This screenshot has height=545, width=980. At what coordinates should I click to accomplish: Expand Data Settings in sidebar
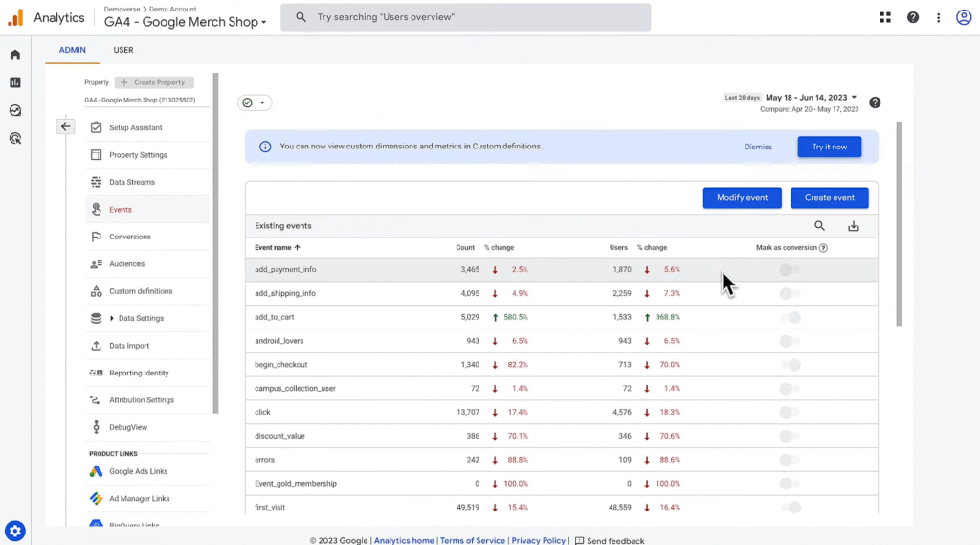tap(112, 319)
